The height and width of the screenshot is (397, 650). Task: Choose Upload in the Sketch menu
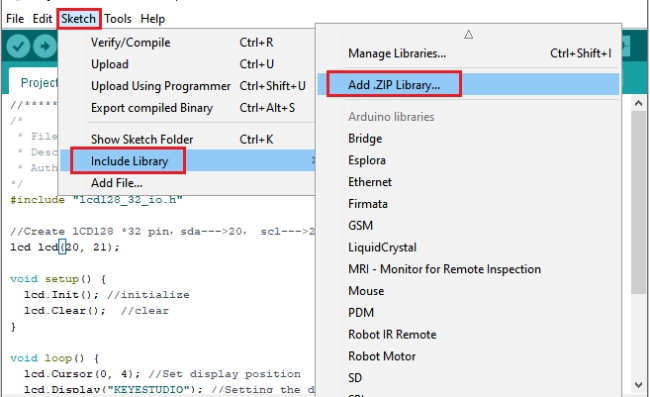coord(187,64)
